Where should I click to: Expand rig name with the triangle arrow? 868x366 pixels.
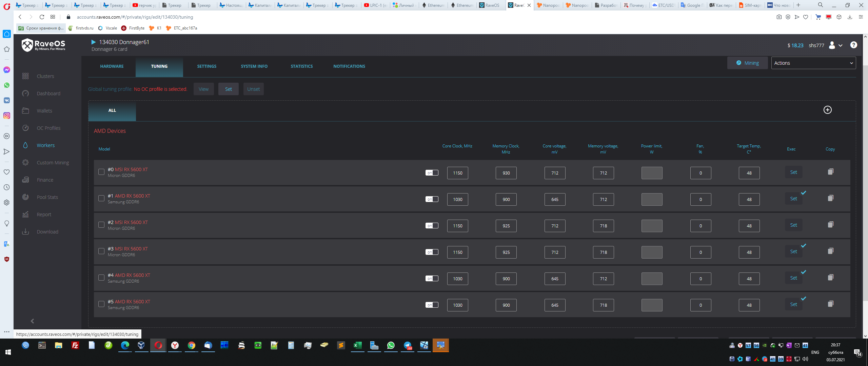94,42
